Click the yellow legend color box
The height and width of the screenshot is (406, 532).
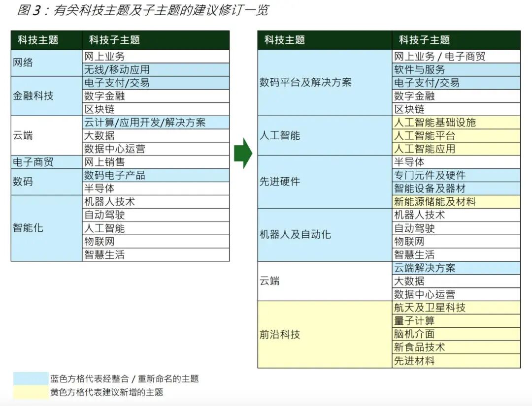point(31,392)
